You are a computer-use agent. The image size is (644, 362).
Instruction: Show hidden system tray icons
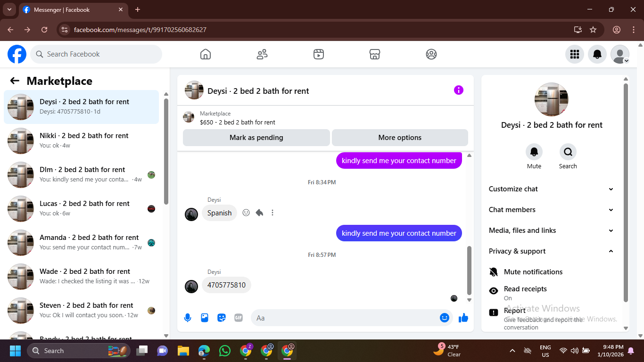[512, 351]
